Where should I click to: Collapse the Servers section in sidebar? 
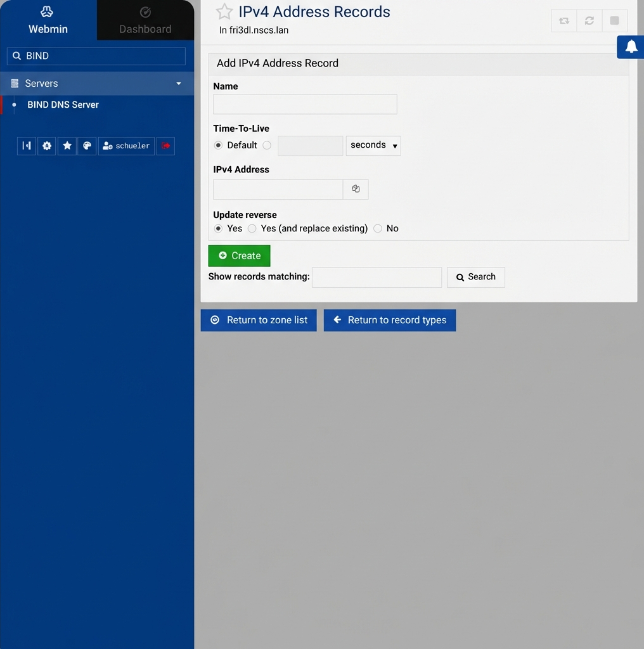click(x=178, y=83)
